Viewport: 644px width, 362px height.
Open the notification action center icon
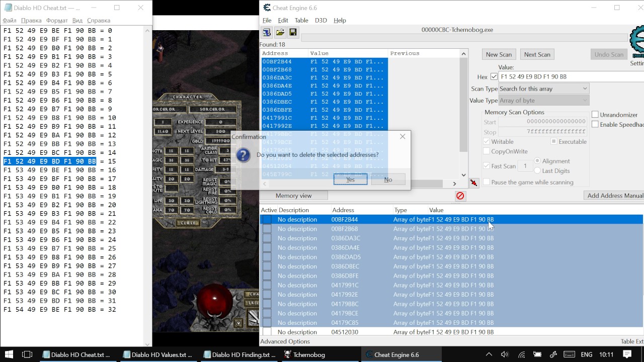627,354
